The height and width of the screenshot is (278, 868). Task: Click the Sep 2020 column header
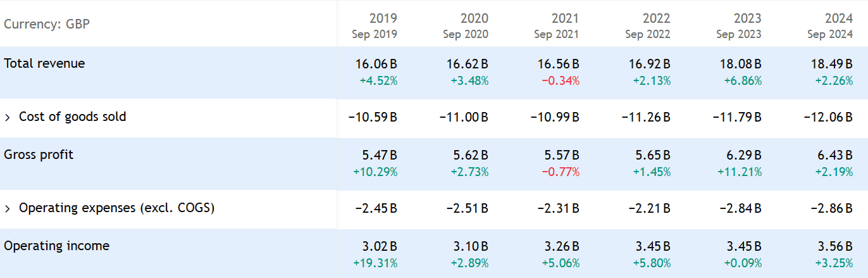tap(467, 34)
